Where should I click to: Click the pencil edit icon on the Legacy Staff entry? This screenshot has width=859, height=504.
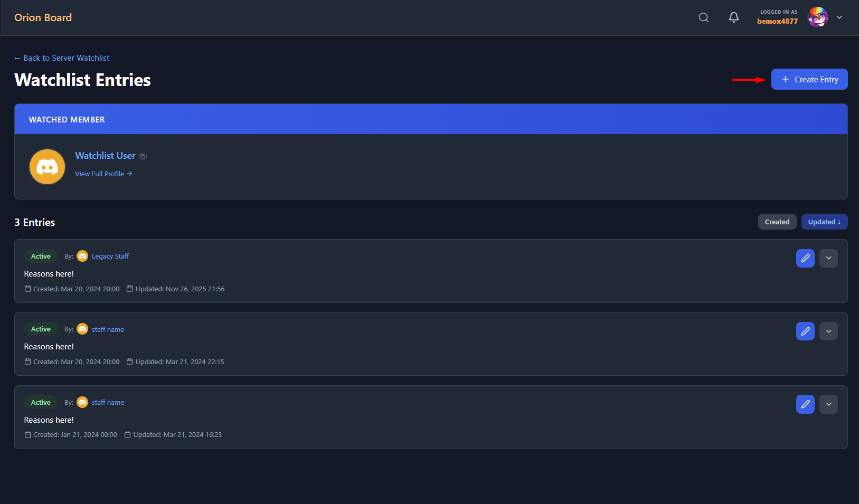pyautogui.click(x=805, y=258)
